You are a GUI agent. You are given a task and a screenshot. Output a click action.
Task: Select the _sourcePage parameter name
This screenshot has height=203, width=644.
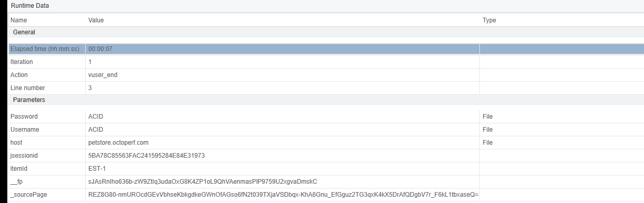click(x=29, y=195)
